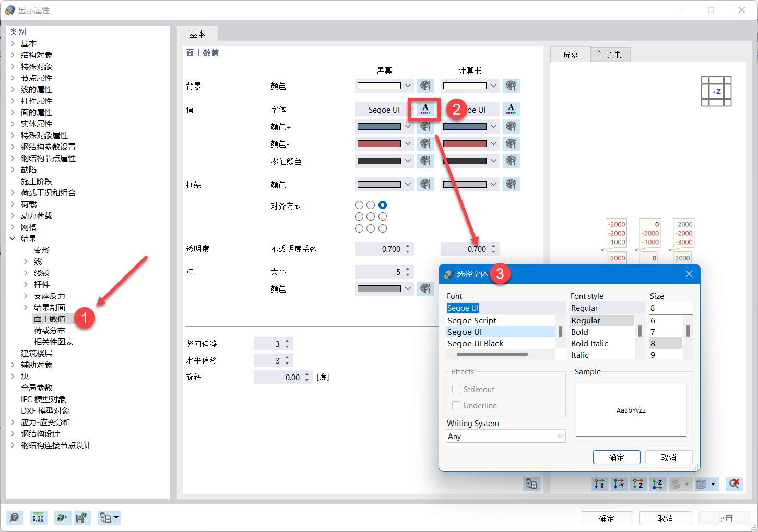Expand the 荷载 category in sidebar
The width and height of the screenshot is (758, 532).
click(13, 204)
